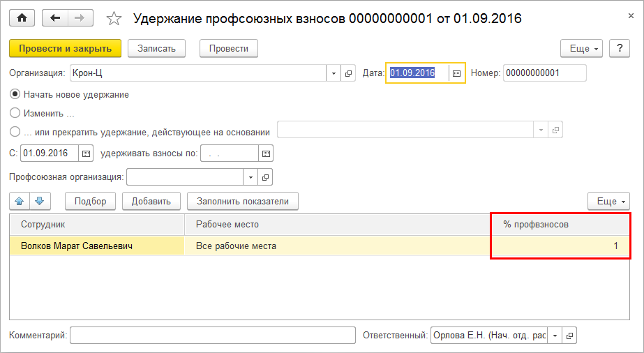Screen dimensions: 644x353
Task: Focus the Ответственный field
Action: 488,336
